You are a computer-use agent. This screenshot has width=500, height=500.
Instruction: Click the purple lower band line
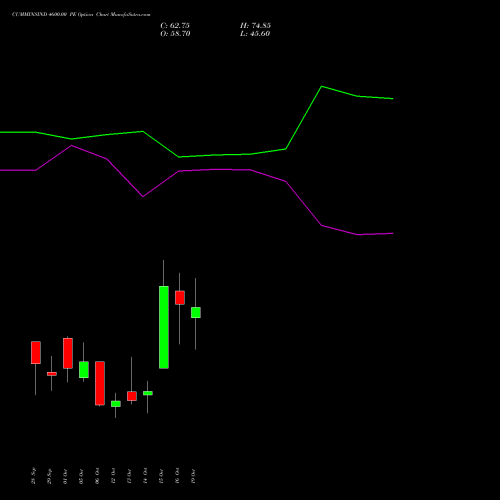197,170
